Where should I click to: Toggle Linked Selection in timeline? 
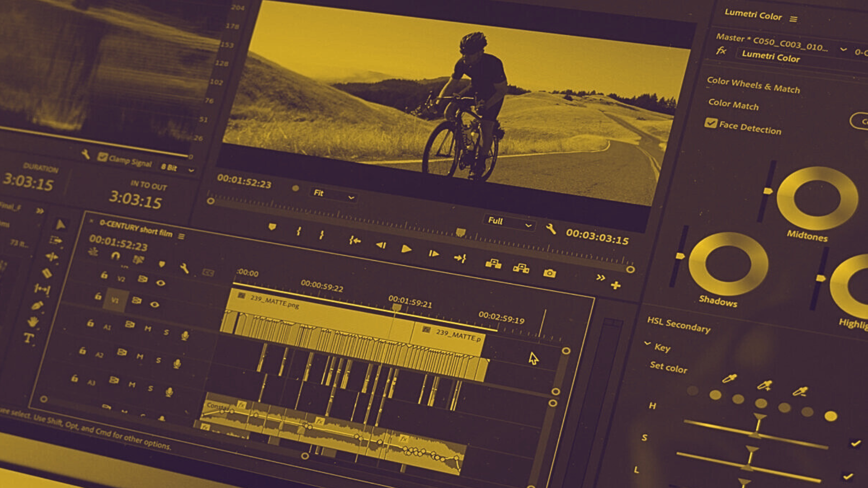[138, 259]
